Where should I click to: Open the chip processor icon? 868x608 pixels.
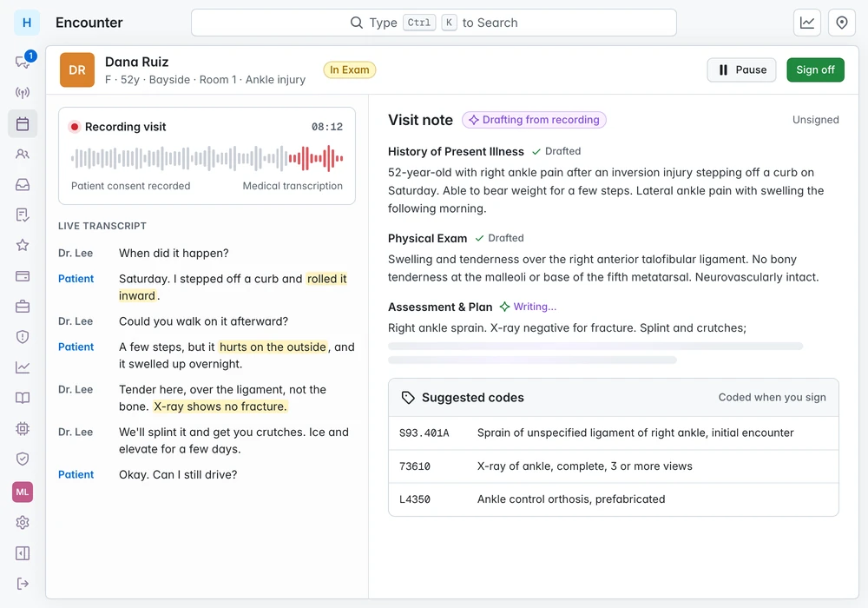[x=23, y=428]
